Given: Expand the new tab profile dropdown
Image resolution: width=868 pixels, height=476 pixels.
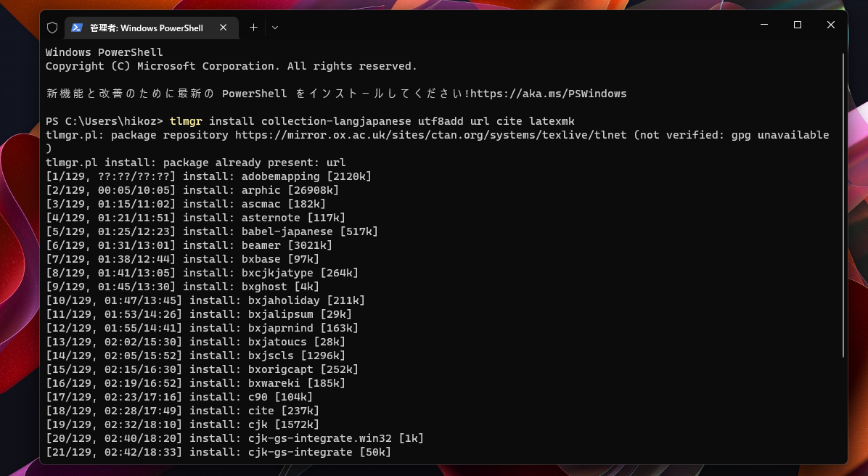Looking at the screenshot, I should click(275, 28).
